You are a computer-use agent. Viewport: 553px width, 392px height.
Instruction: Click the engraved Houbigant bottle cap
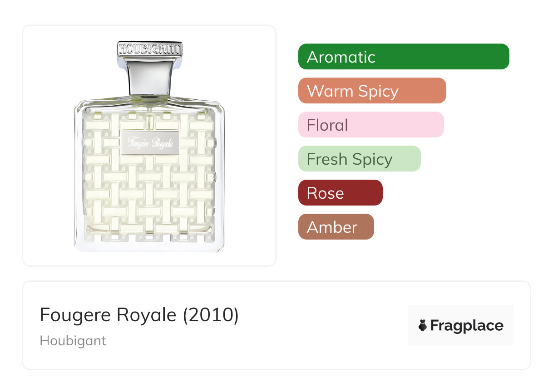150,49
